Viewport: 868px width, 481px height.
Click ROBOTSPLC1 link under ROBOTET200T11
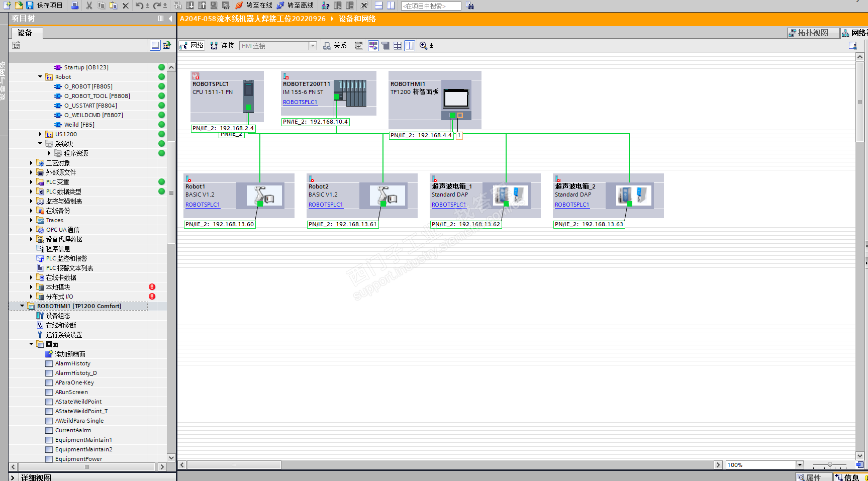300,102
